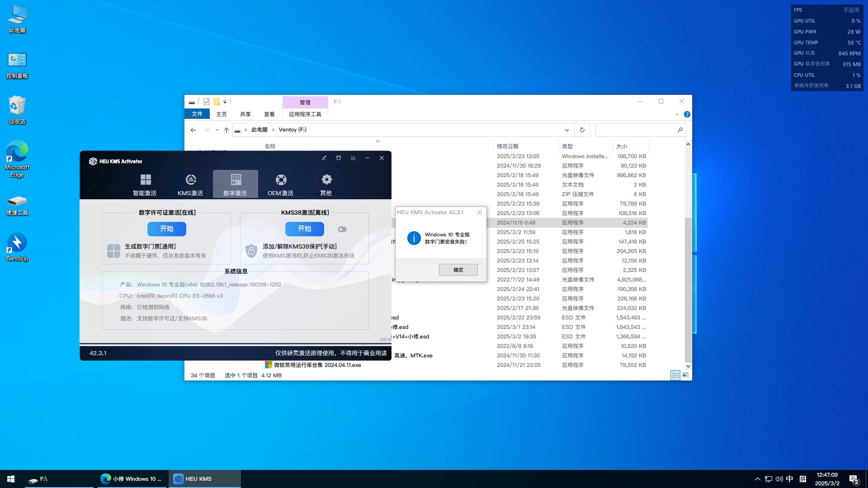Expand the Explorer ribbon with the chevron

pyautogui.click(x=677, y=114)
